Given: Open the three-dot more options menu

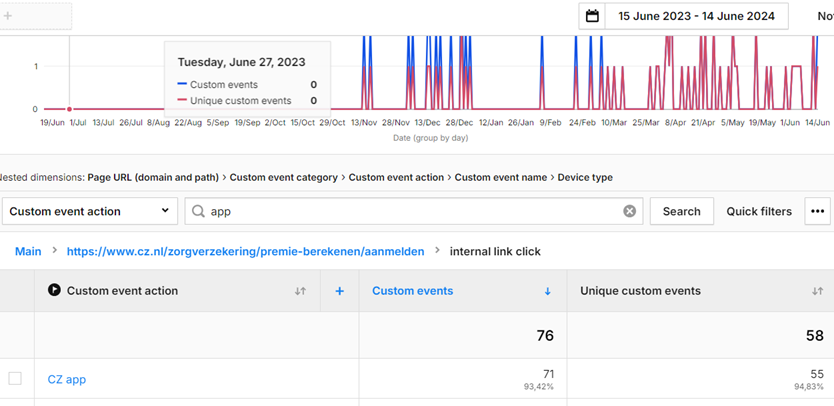Looking at the screenshot, I should click(x=818, y=211).
